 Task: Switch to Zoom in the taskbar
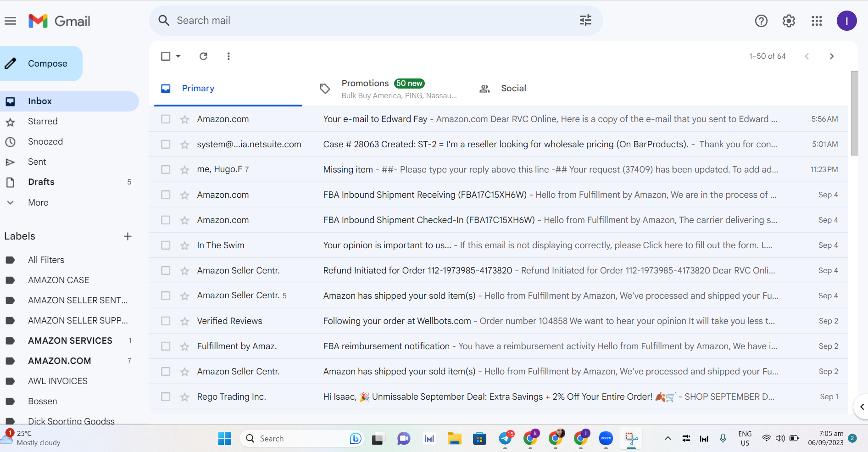(606, 439)
